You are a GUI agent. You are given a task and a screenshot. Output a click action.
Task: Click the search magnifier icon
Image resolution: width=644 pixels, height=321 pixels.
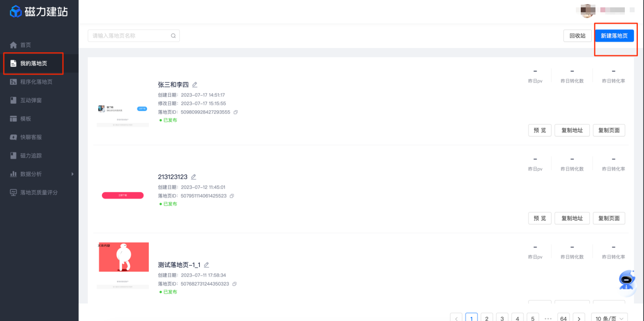pos(173,36)
